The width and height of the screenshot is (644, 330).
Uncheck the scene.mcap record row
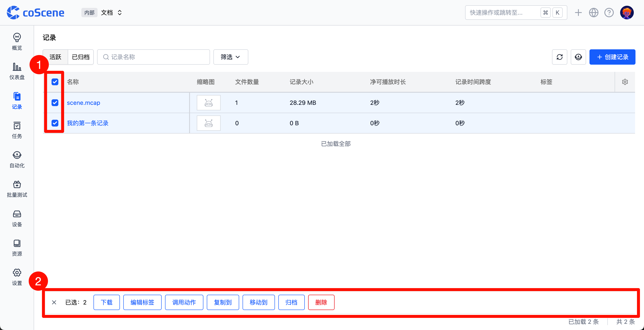point(55,102)
